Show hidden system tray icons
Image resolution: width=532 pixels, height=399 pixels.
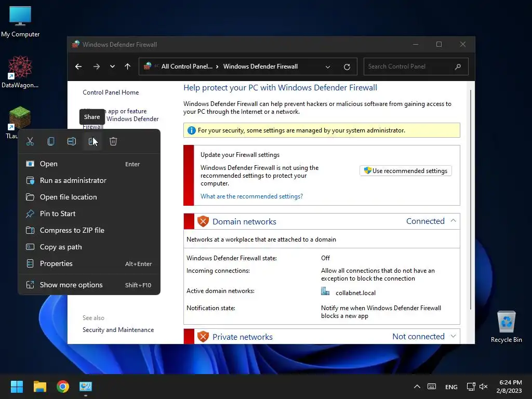(417, 387)
